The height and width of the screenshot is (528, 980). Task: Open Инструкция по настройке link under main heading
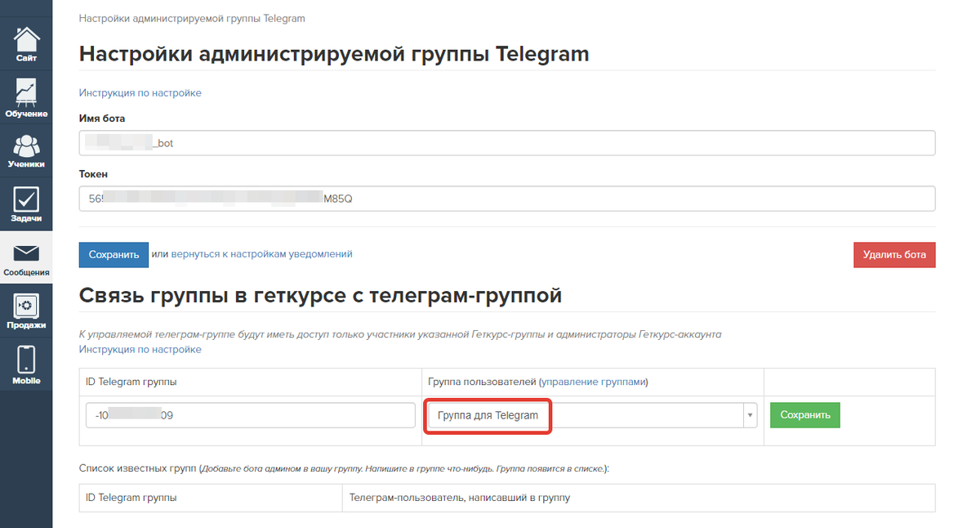pyautogui.click(x=140, y=93)
